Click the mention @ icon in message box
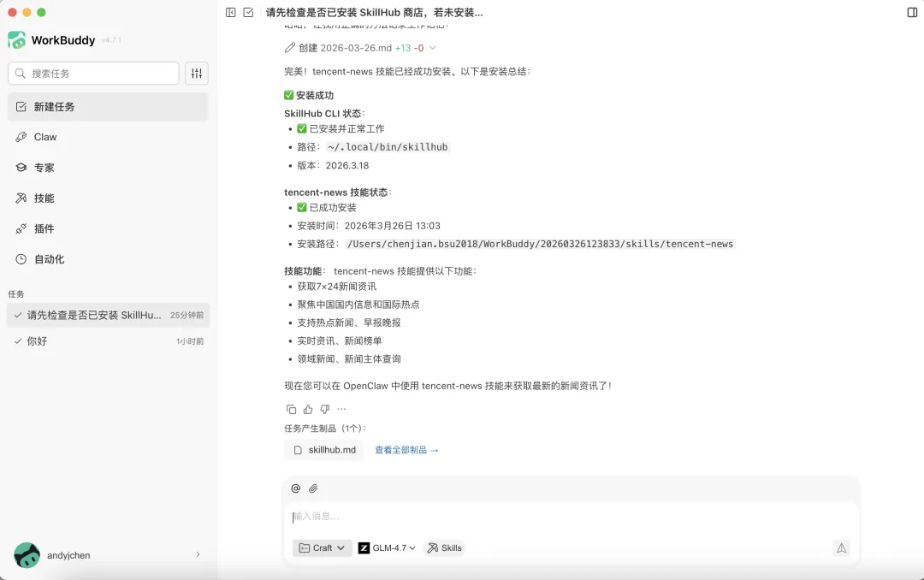The height and width of the screenshot is (580, 924). click(295, 488)
